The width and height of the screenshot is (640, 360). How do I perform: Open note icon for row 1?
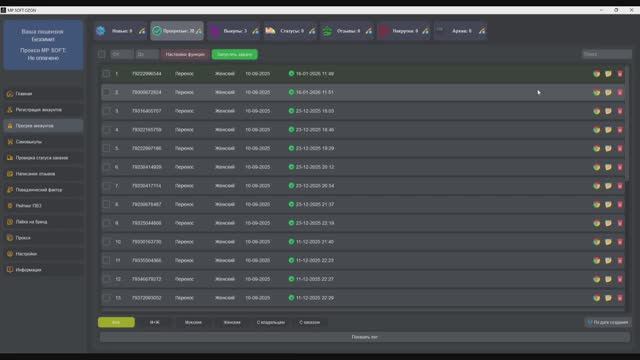pyautogui.click(x=608, y=74)
